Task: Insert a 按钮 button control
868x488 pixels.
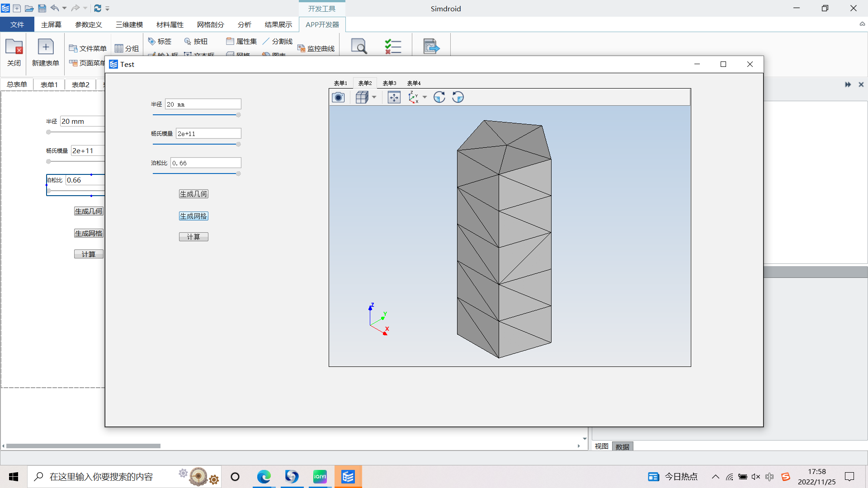Action: [x=196, y=41]
